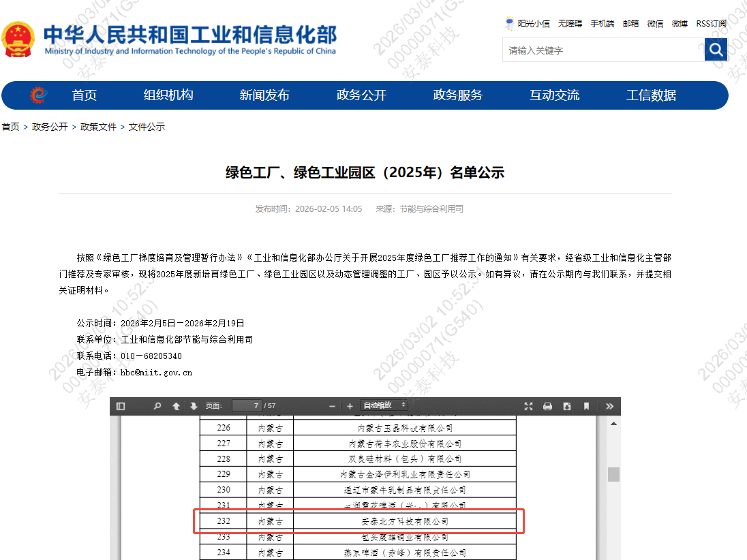Go to next PDF page arrow
Viewport: 747px width, 560px height.
[x=194, y=406]
